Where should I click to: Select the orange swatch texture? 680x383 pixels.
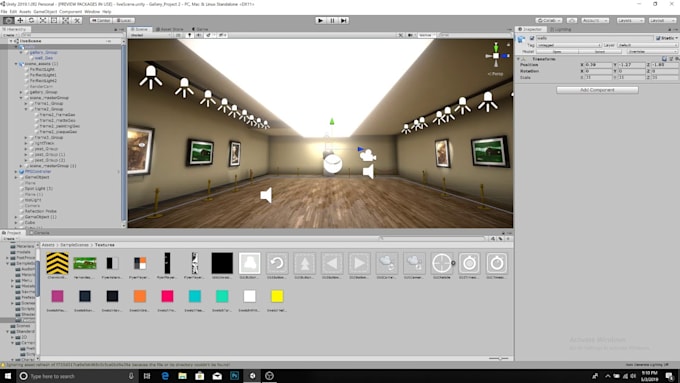pos(140,296)
